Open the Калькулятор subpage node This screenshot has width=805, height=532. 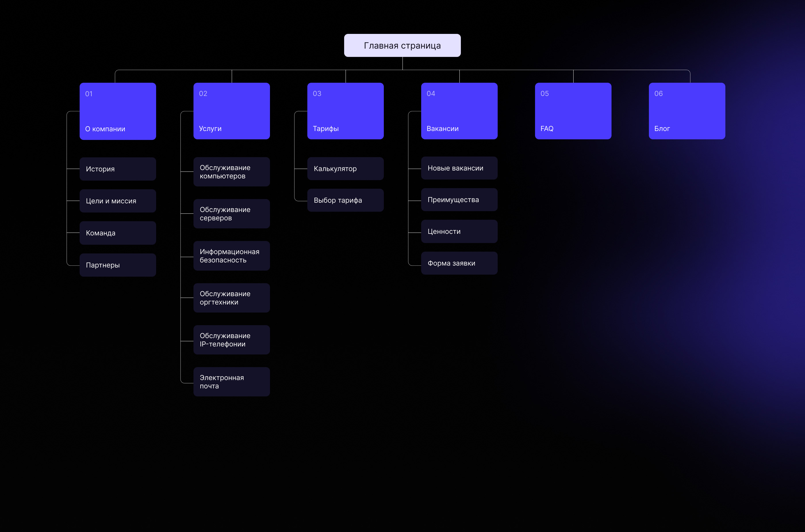click(x=345, y=169)
